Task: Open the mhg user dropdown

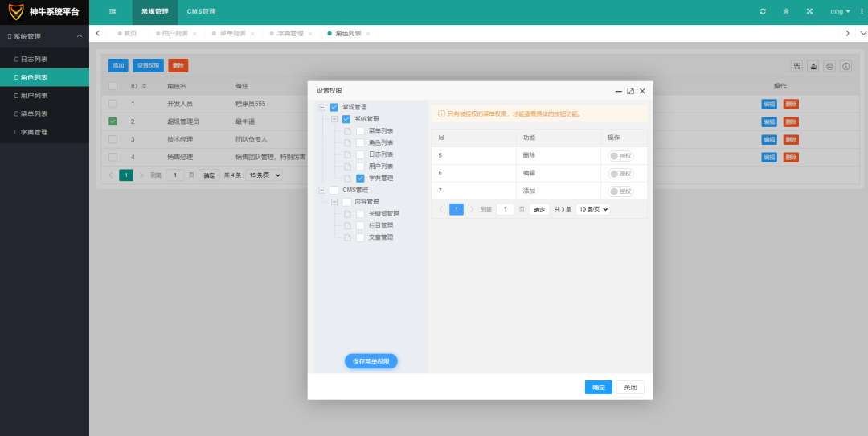Action: [841, 11]
